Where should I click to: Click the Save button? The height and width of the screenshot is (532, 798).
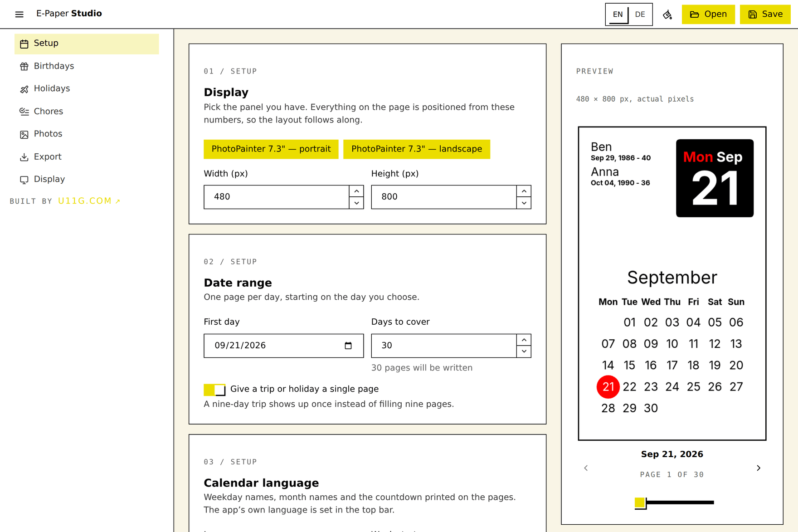click(x=765, y=15)
